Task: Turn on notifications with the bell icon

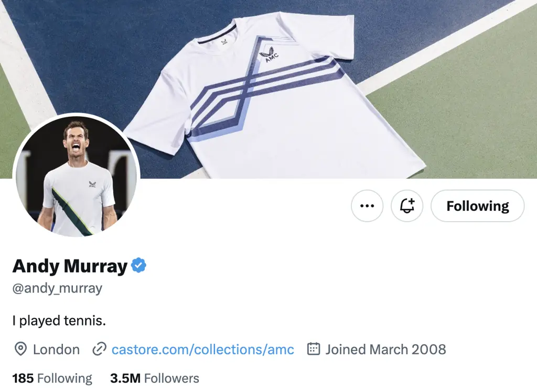Action: pos(407,206)
